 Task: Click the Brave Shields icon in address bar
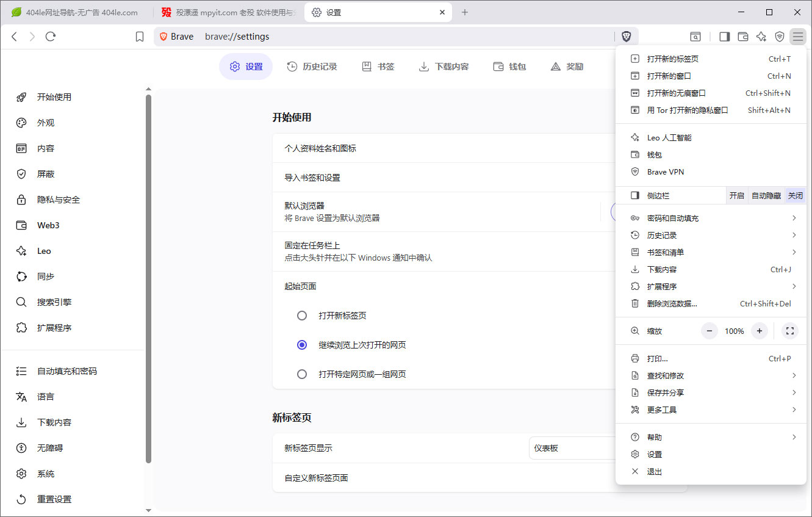(x=627, y=37)
